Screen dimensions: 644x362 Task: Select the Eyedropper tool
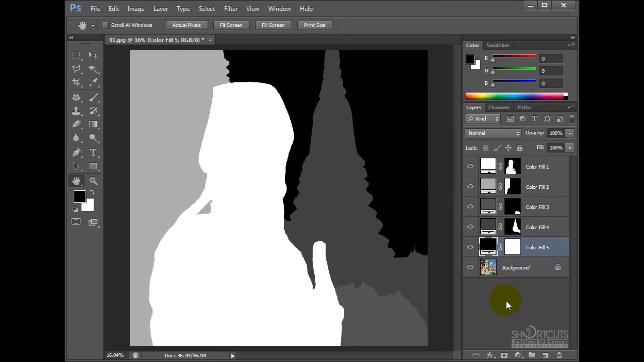(x=93, y=82)
